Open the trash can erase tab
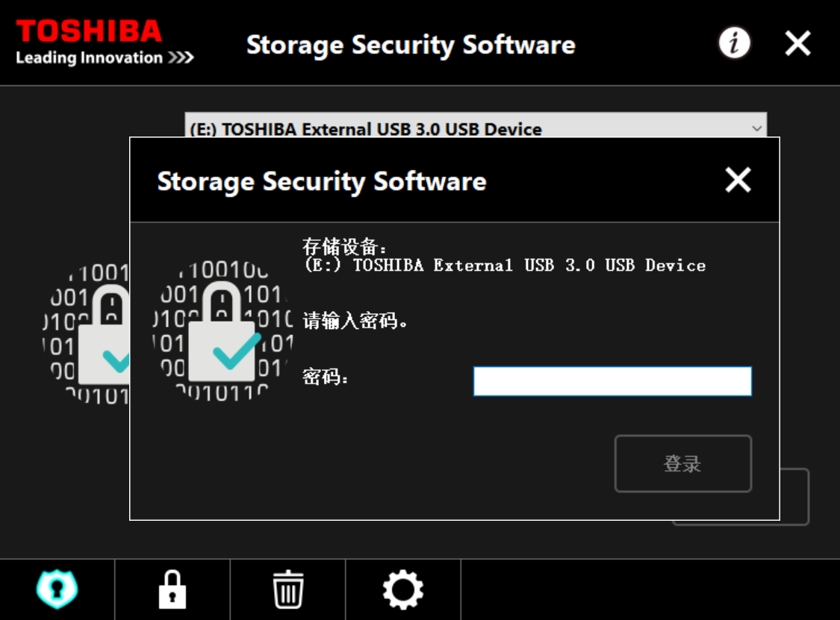Viewport: 840px width, 620px height. 288,589
